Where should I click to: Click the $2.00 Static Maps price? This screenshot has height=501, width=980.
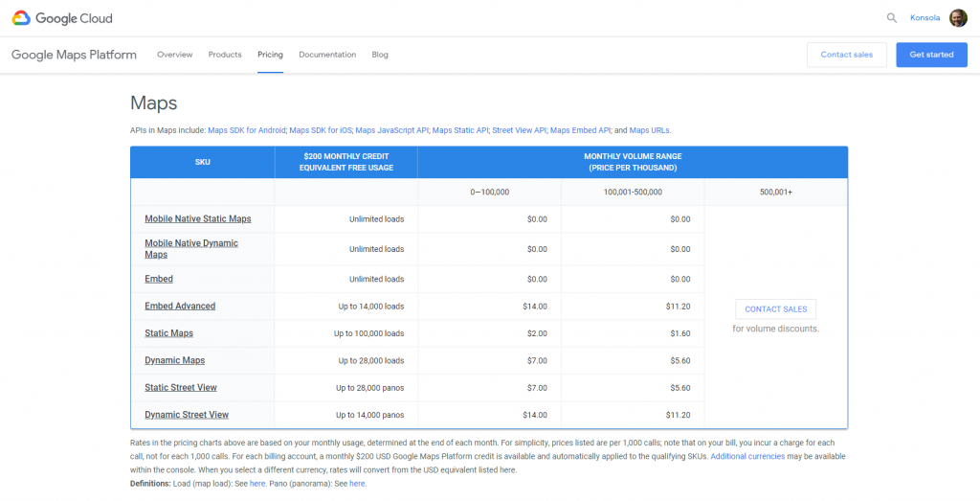pos(538,333)
